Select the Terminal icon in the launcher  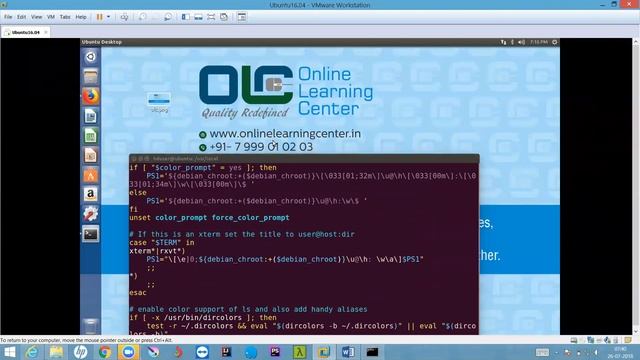pos(91,234)
